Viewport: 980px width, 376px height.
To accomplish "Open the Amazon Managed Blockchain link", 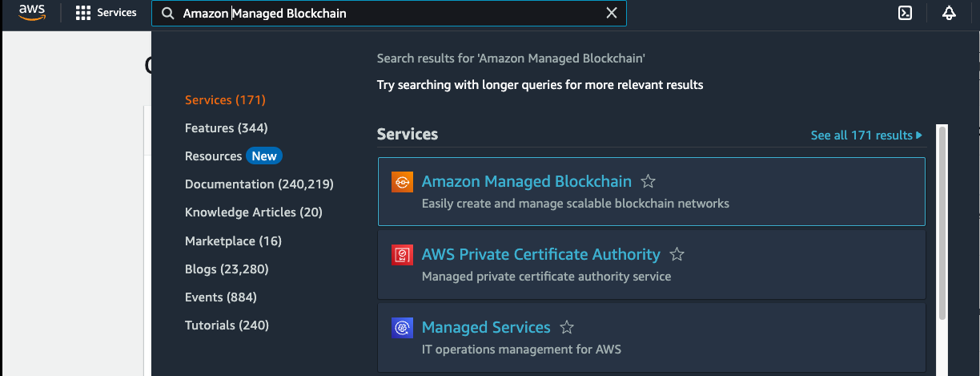I will (527, 182).
